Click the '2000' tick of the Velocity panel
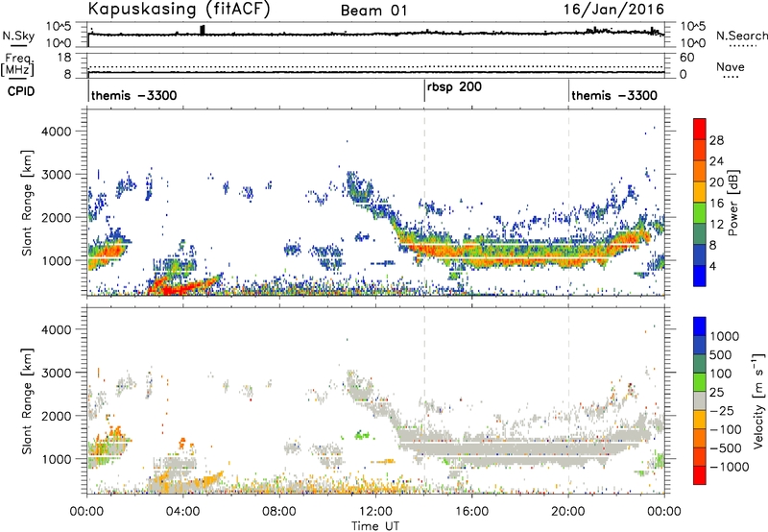The image size is (768, 532). [x=56, y=416]
